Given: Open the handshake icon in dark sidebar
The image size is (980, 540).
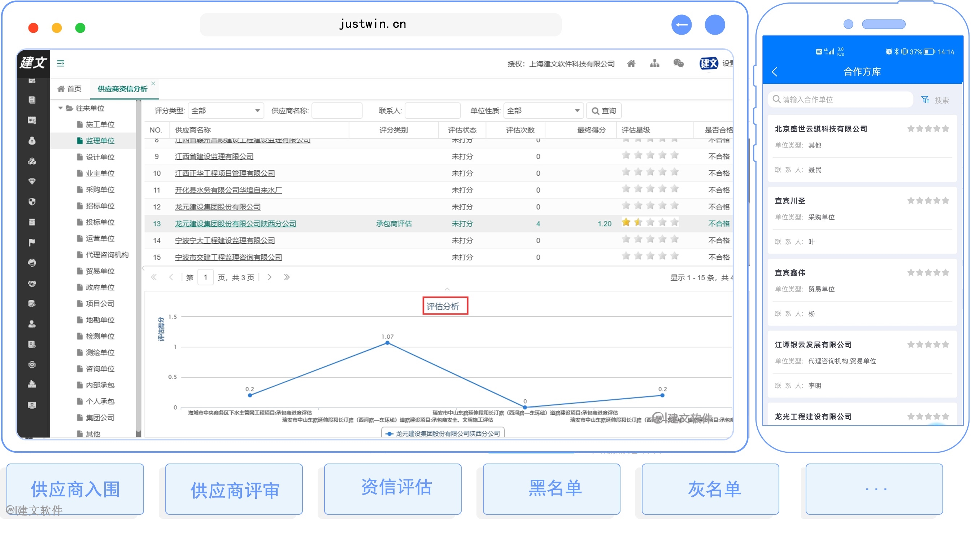Looking at the screenshot, I should (x=32, y=283).
